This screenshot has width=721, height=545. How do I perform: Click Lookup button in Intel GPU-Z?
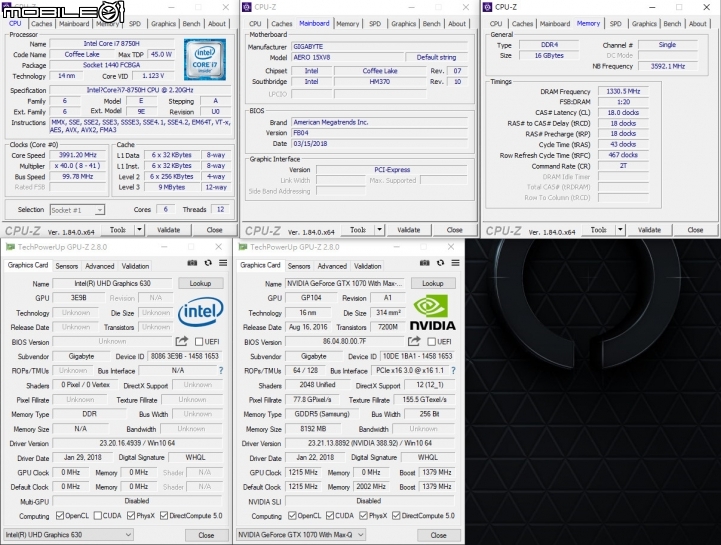[x=200, y=283]
